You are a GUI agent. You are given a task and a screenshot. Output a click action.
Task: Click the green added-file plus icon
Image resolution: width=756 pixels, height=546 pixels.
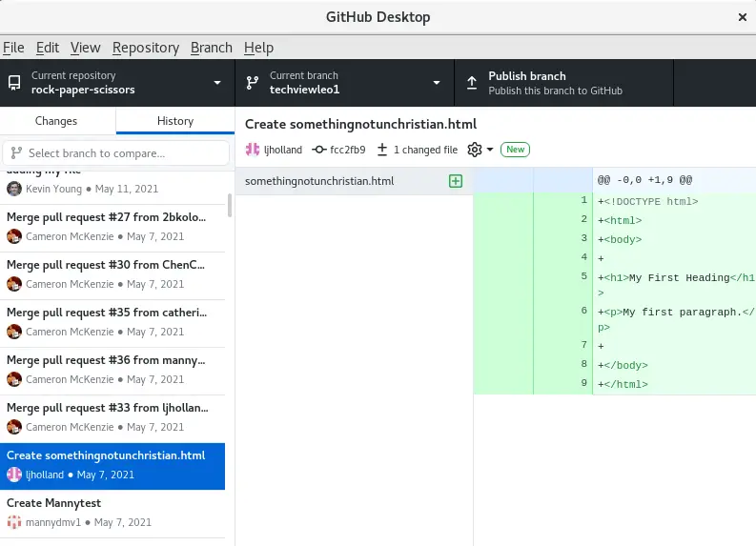(456, 181)
